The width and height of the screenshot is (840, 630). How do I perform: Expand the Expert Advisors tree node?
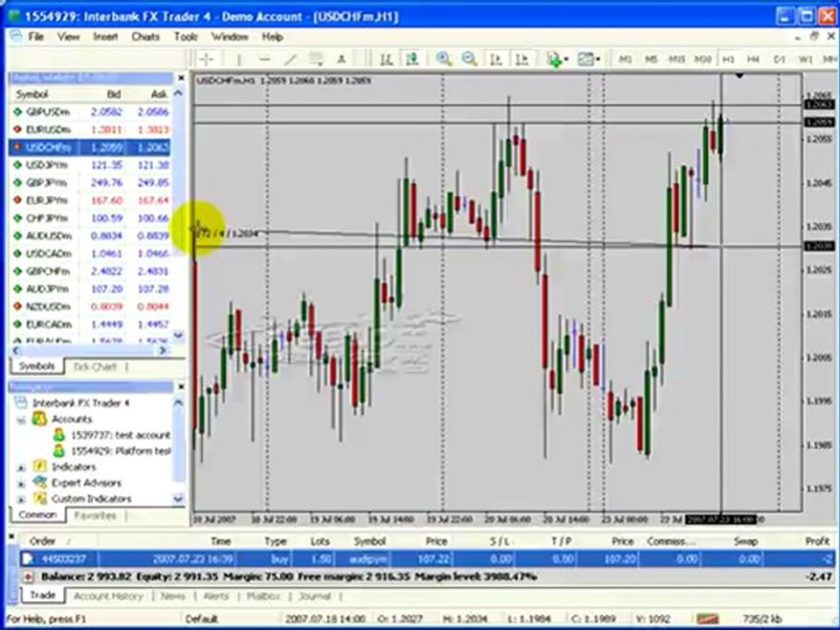coord(21,484)
